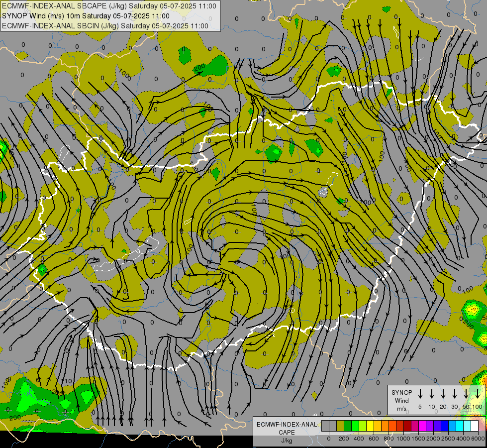Screen dimensions: 487x448
Task: Click the 200 tick on CAPE scale
Action: [344, 439]
